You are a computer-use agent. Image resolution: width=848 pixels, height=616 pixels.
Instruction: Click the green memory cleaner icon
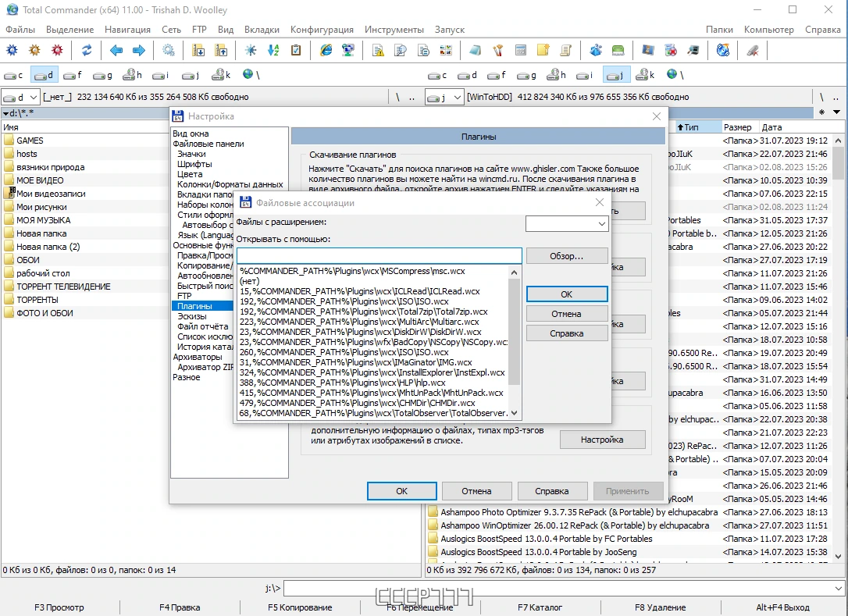coord(618,50)
